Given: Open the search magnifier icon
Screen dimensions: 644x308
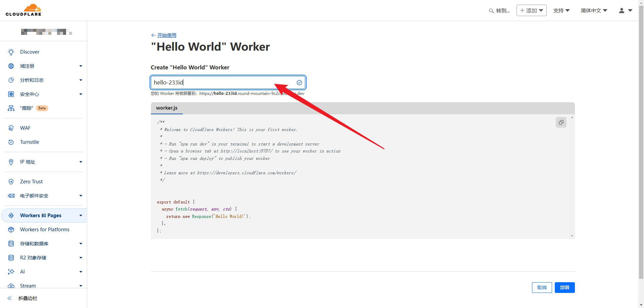Looking at the screenshot, I should (x=491, y=11).
